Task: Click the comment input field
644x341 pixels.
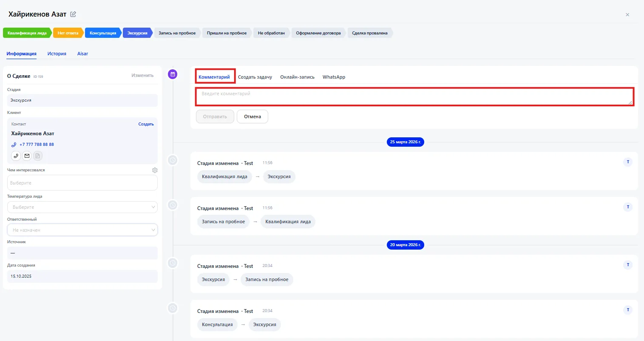Action: click(415, 97)
